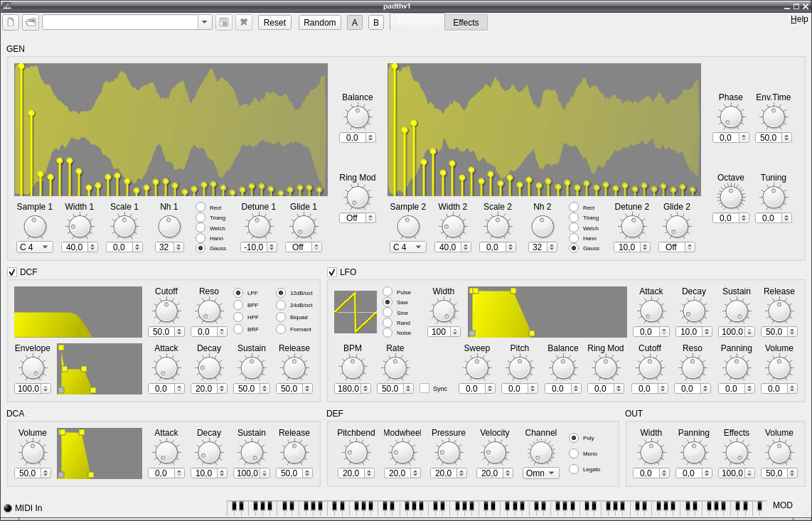Click the Random button

[319, 22]
